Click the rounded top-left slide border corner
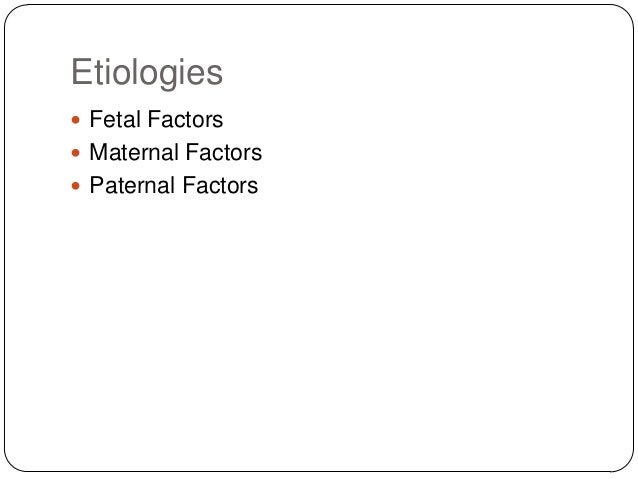This screenshot has height=479, width=638. click(12, 13)
